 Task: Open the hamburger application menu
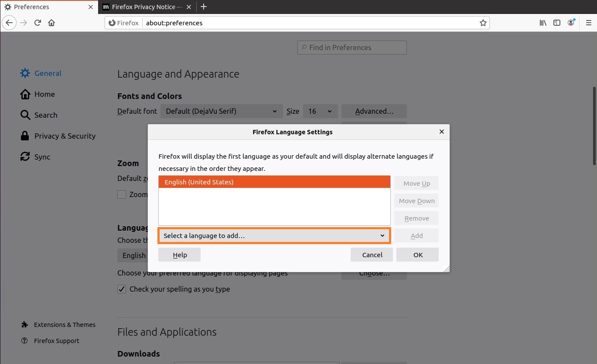(x=588, y=23)
